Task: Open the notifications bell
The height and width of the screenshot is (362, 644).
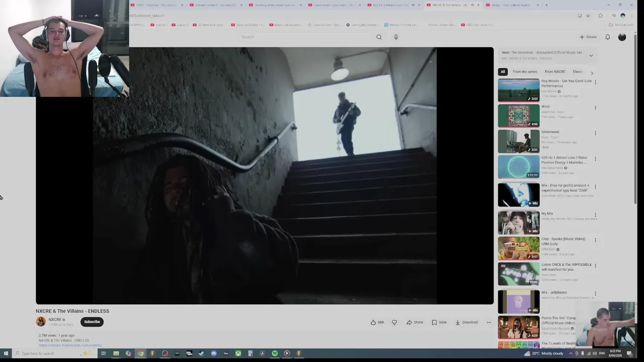Action: click(607, 37)
